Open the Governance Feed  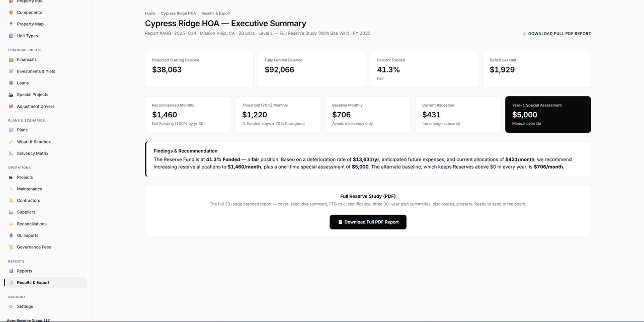[45, 247]
